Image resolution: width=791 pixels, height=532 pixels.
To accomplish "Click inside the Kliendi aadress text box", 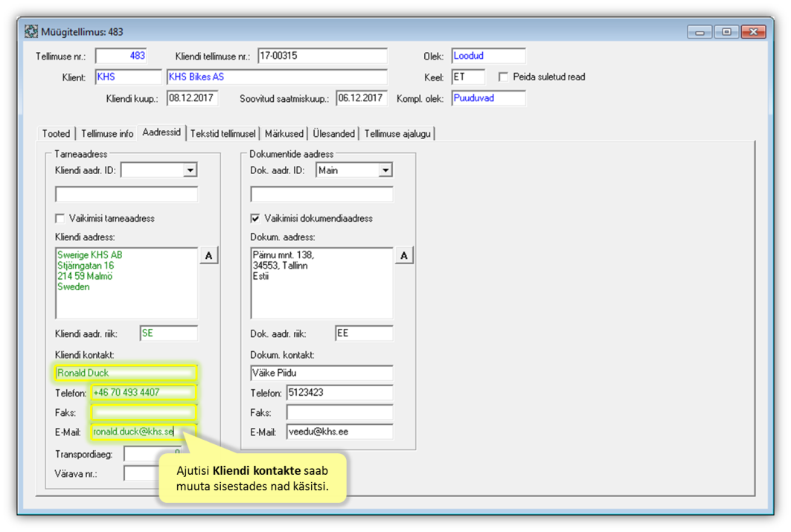I will (127, 283).
